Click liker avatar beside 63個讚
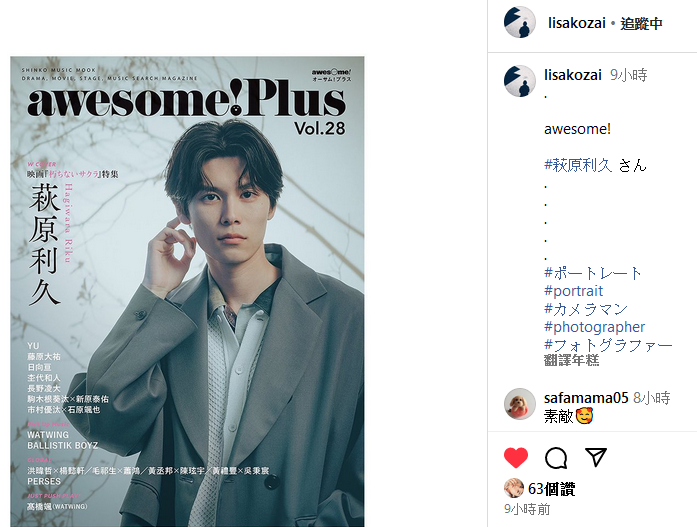This screenshot has width=697, height=527. (513, 488)
